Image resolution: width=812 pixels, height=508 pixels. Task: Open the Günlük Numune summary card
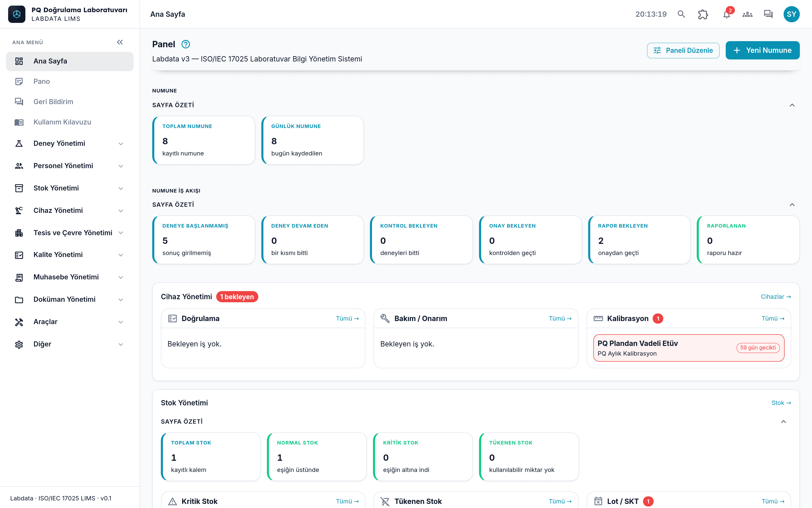point(312,140)
